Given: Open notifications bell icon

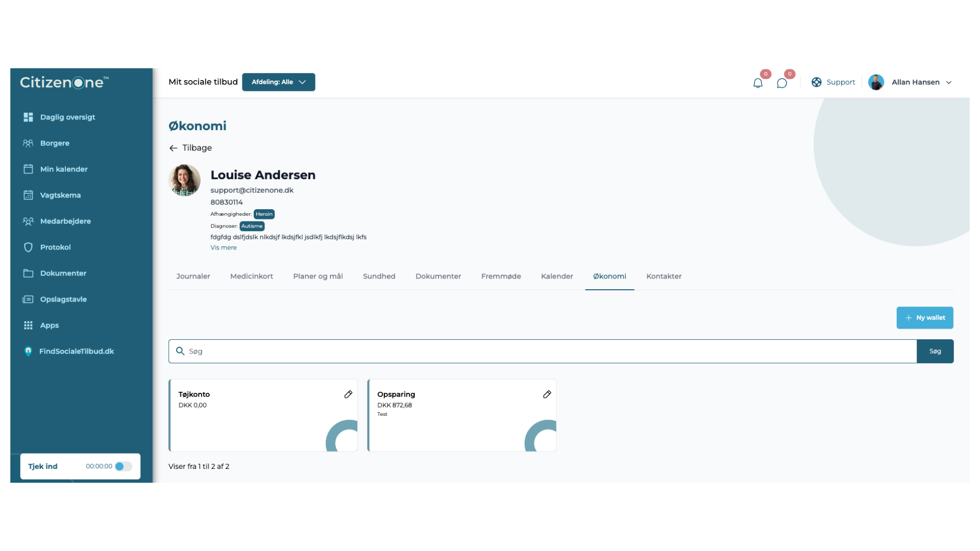Looking at the screenshot, I should pyautogui.click(x=758, y=83).
